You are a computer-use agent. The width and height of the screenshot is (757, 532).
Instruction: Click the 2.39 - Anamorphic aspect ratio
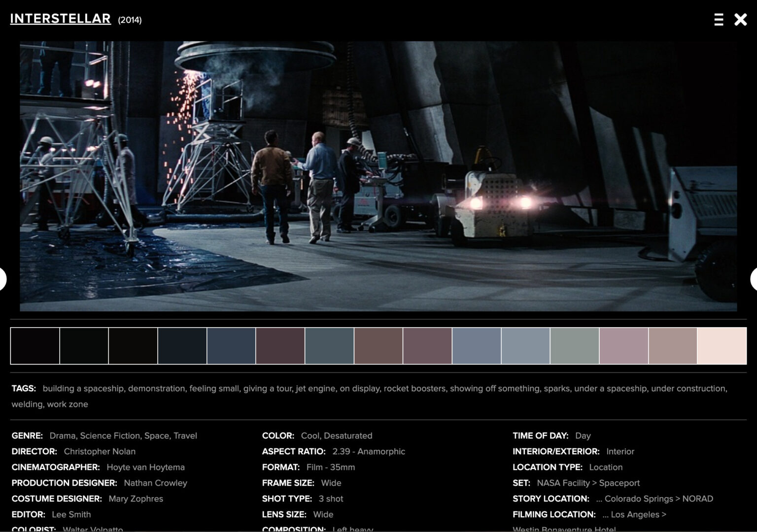368,451
